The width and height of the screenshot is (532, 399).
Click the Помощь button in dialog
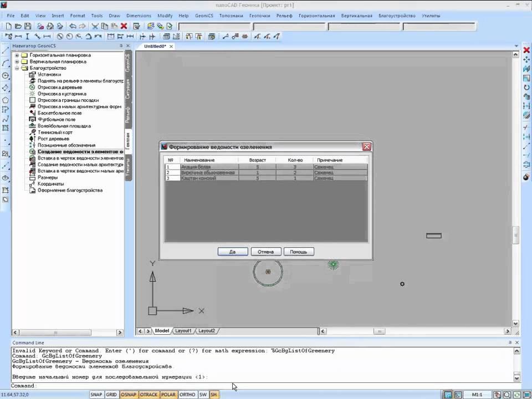299,252
